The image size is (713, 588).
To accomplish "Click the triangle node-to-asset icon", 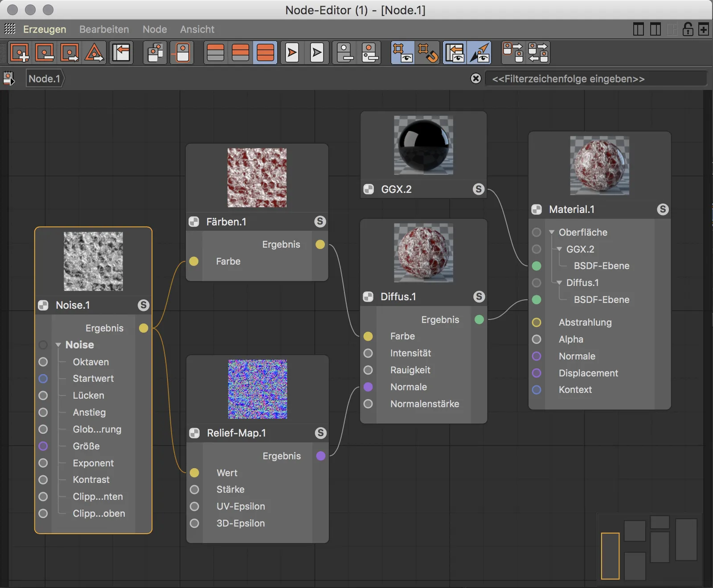I will pos(94,53).
